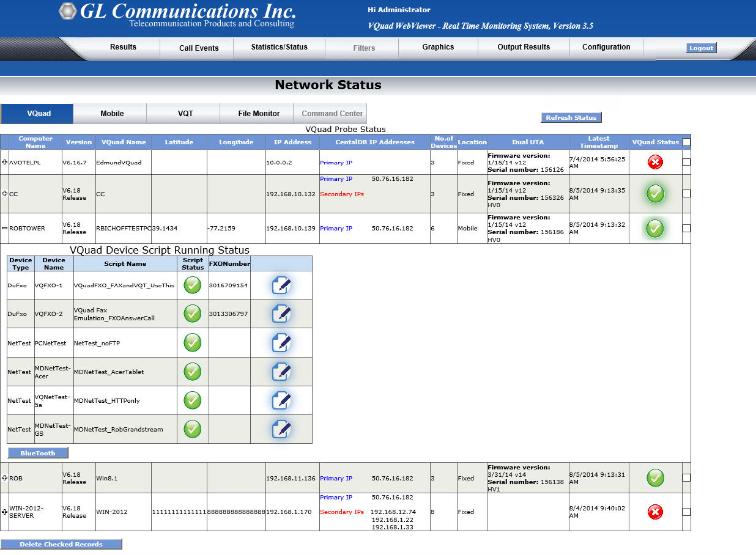Click red status icon for WIN-2012-SERVER
The width and height of the screenshot is (756, 555).
[655, 512]
